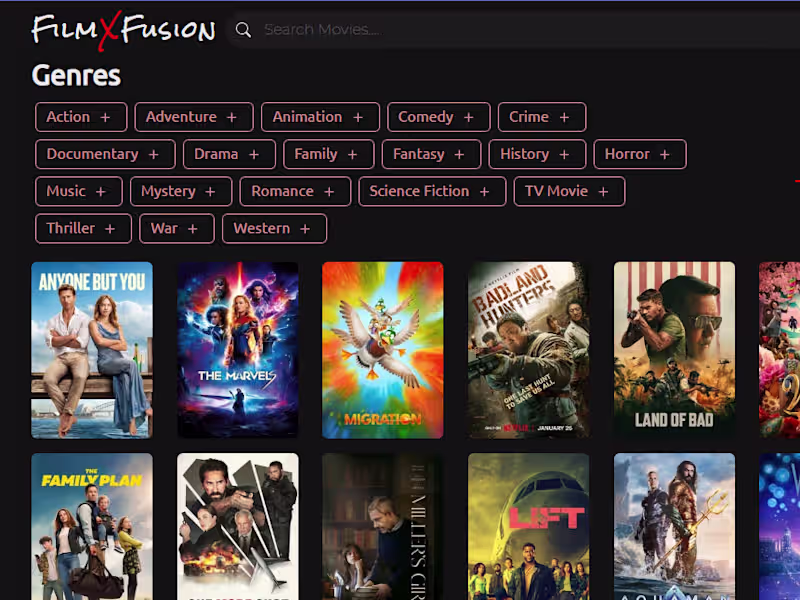This screenshot has height=600, width=800.
Task: Select the Romance genre chip
Action: point(295,191)
